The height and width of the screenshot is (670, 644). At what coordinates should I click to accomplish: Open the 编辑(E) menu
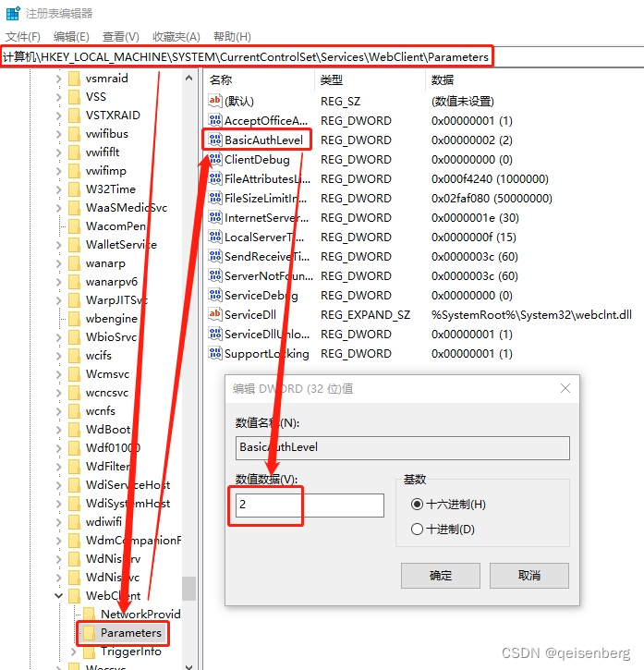point(71,37)
